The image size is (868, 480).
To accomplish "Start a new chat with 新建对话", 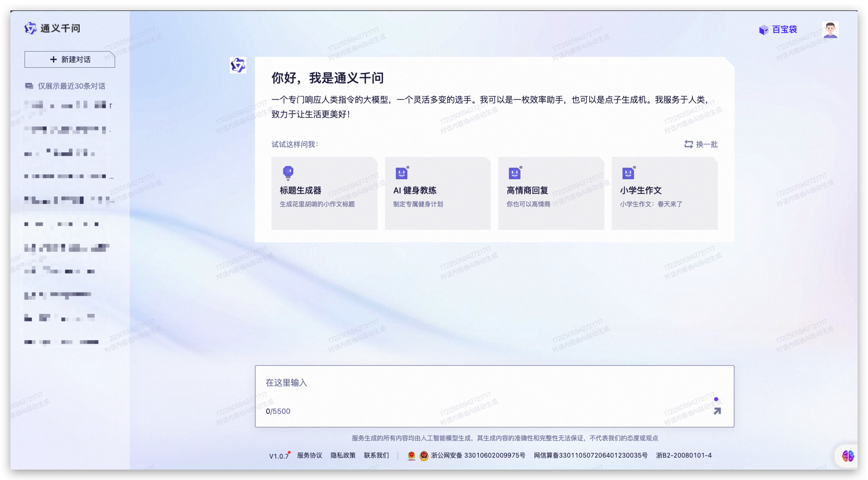I will click(70, 59).
